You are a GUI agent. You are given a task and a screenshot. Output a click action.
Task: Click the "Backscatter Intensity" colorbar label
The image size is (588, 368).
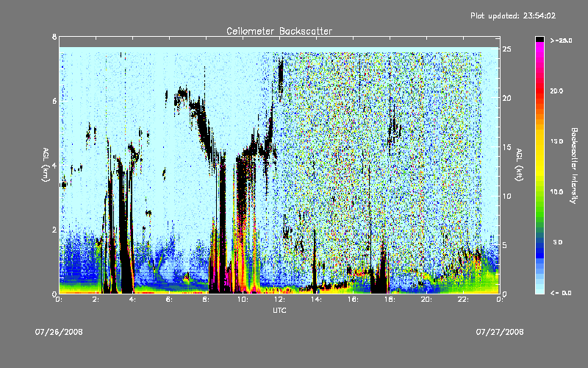click(574, 166)
